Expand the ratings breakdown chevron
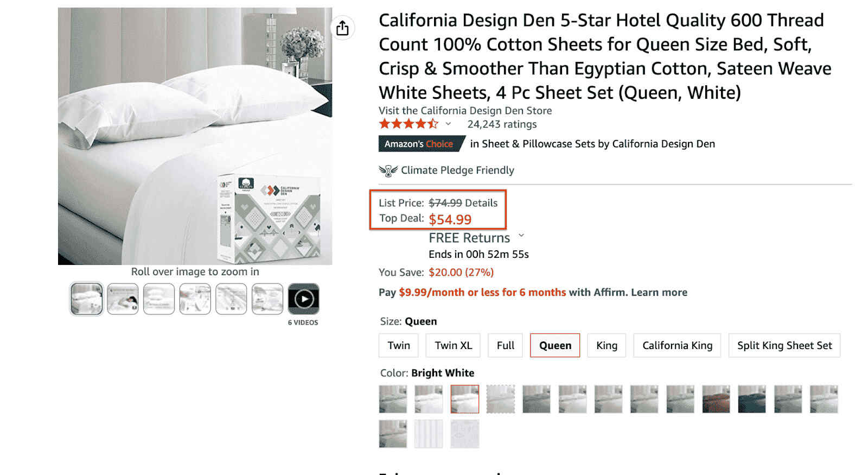The image size is (868, 475). coord(449,124)
